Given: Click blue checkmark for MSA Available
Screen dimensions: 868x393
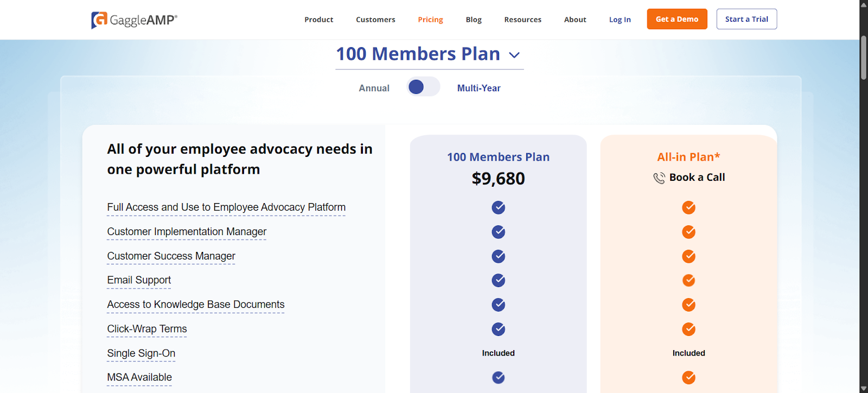Looking at the screenshot, I should tap(499, 377).
